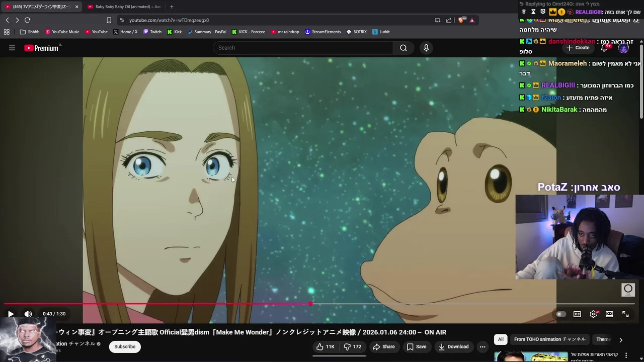Select the All filter chip
This screenshot has width=644, height=362.
tap(501, 339)
